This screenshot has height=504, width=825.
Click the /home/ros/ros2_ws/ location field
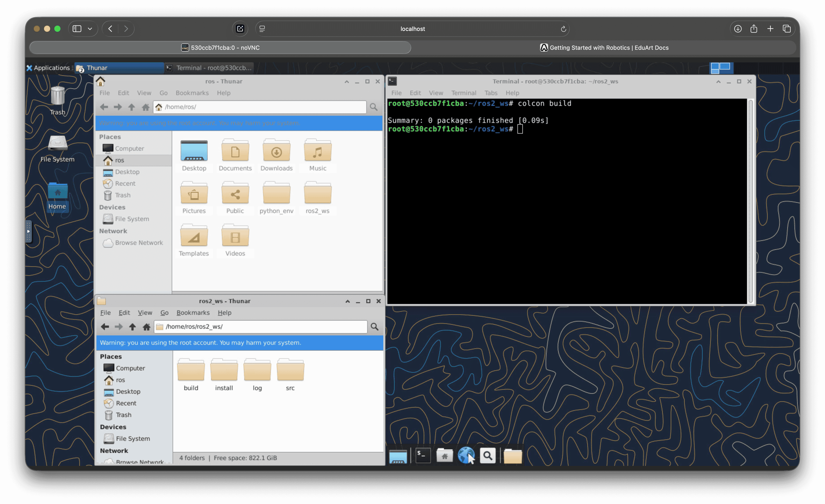pyautogui.click(x=261, y=326)
